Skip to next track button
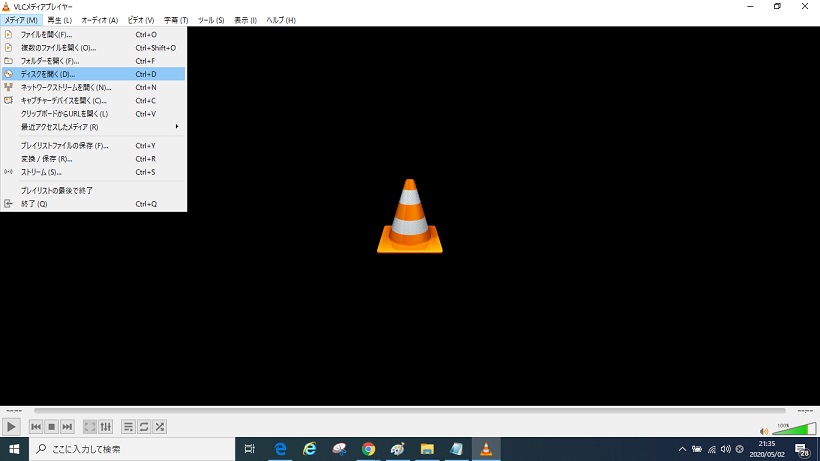The height and width of the screenshot is (461, 820). tap(67, 427)
